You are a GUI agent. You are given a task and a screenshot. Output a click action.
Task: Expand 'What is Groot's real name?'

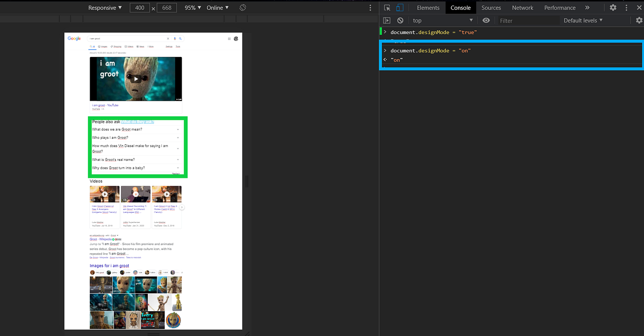click(x=136, y=159)
